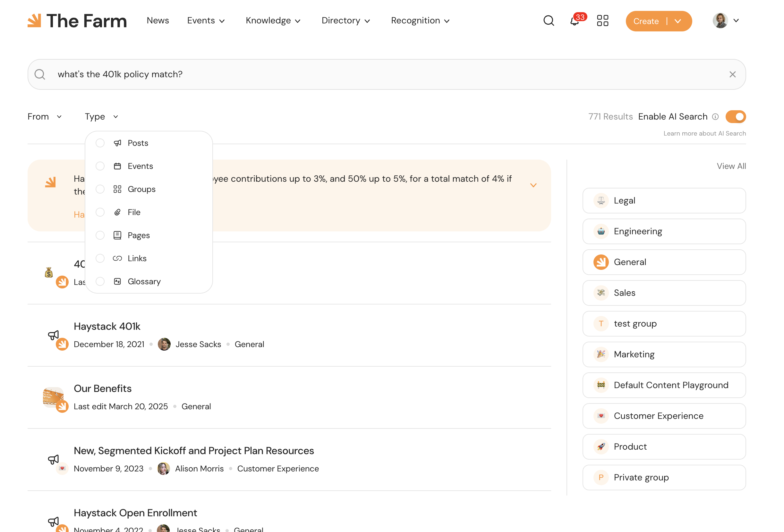Clear the search query with X icon
This screenshot has height=532, width=784.
coord(732,74)
